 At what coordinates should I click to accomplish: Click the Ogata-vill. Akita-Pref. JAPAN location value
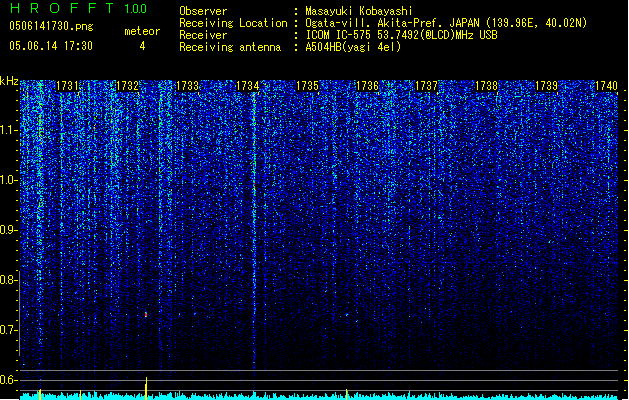click(x=446, y=23)
